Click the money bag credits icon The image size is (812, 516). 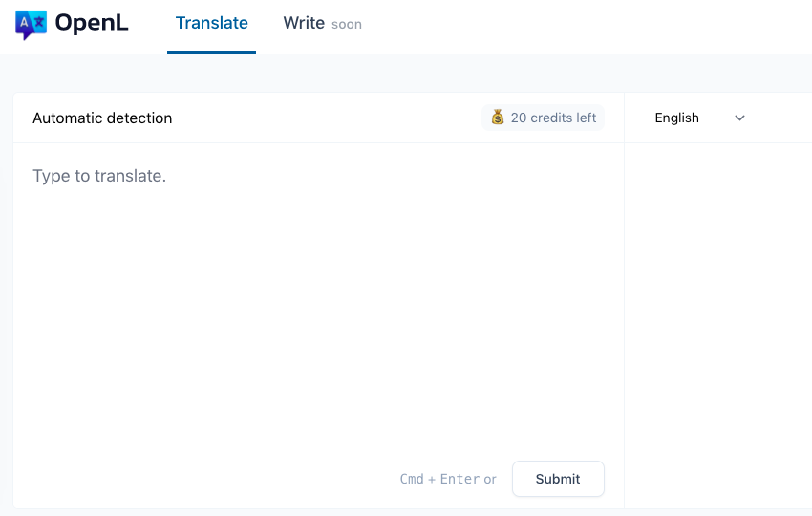[498, 118]
